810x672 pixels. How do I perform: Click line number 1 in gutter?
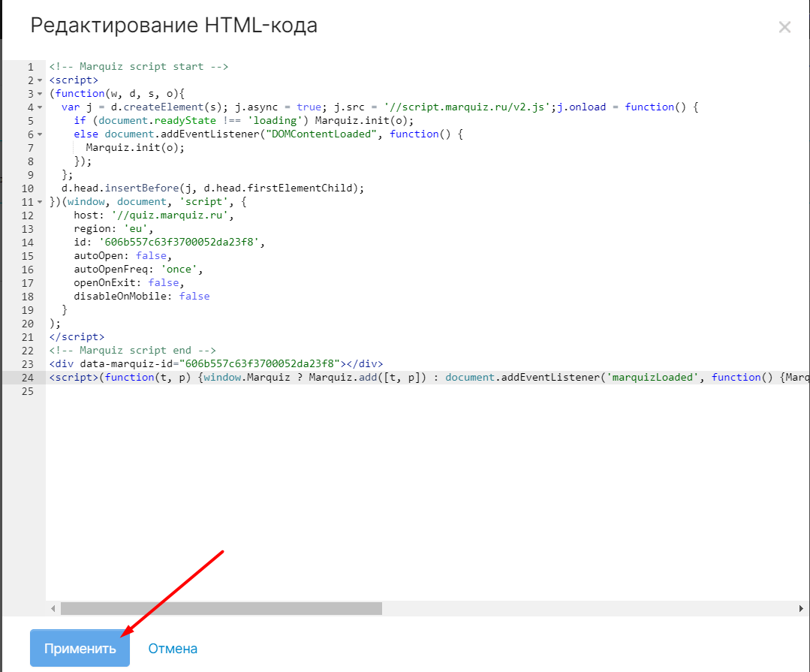(x=31, y=67)
